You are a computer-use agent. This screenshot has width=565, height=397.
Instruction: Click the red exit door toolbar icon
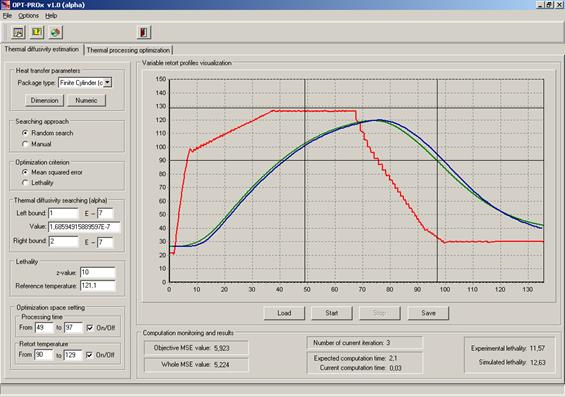[x=144, y=32]
